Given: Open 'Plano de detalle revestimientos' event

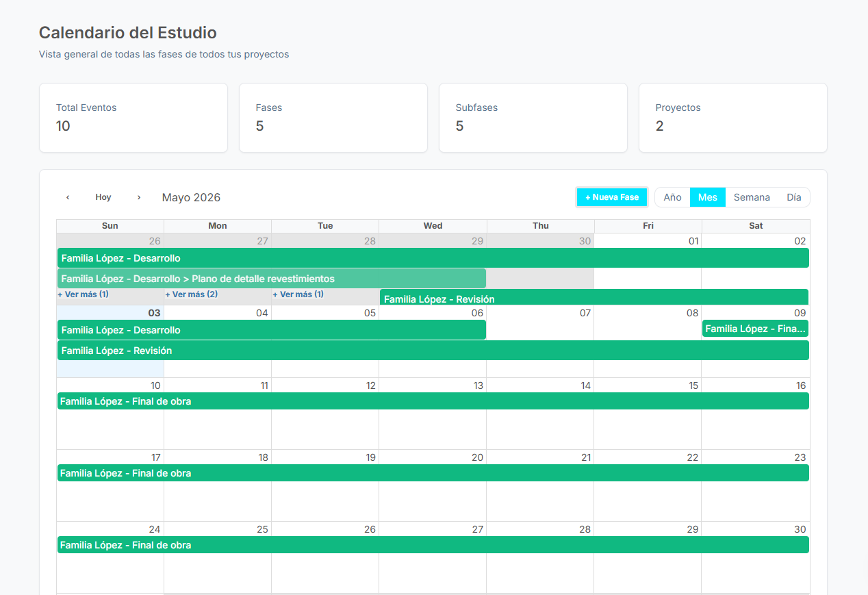Looking at the screenshot, I should [272, 279].
